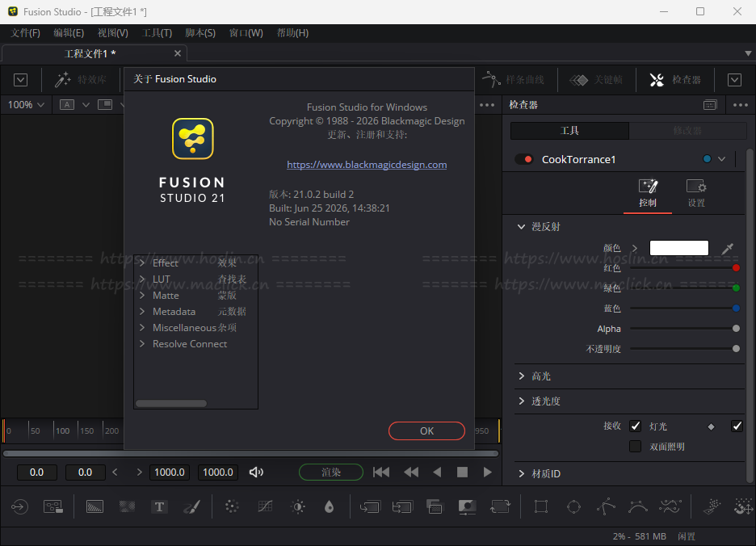Expand the Metadata category

click(142, 311)
